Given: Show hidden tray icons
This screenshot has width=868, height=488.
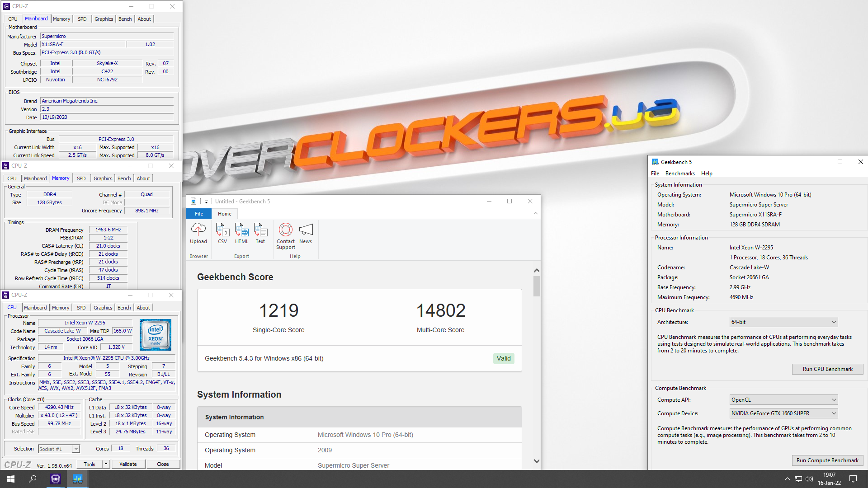Looking at the screenshot, I should [787, 479].
